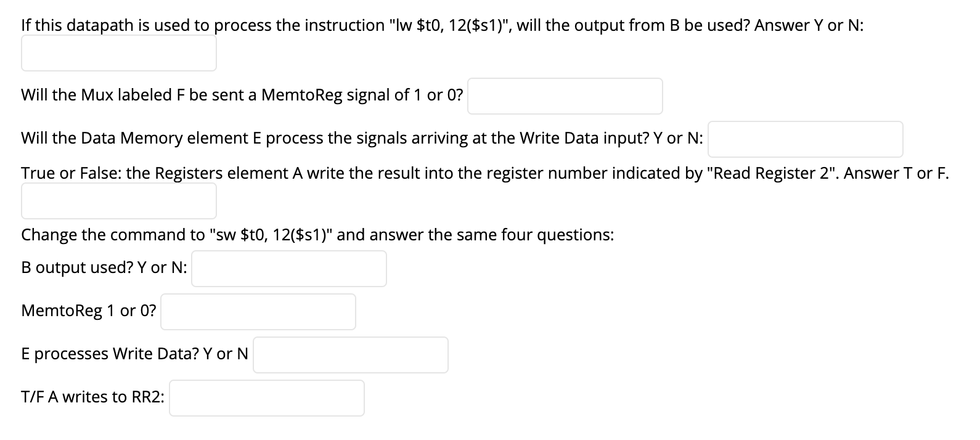Click the bottom answer field on the page
Image resolution: width=980 pixels, height=440 pixels.
pyautogui.click(x=267, y=398)
